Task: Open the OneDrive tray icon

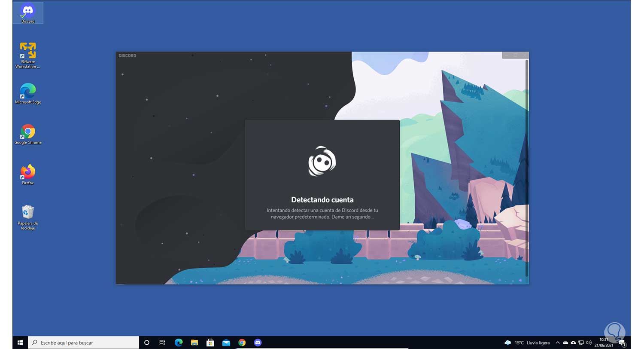Action: point(565,343)
